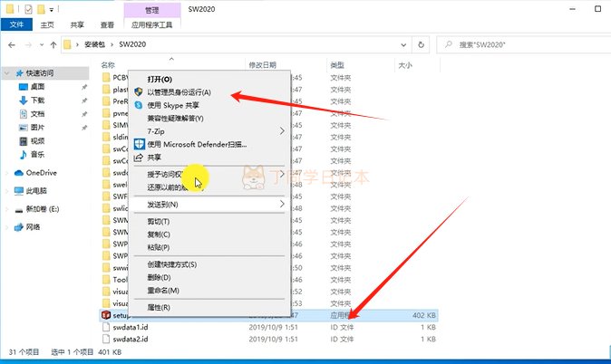Click the 共享 share icon in menu

tap(139, 157)
